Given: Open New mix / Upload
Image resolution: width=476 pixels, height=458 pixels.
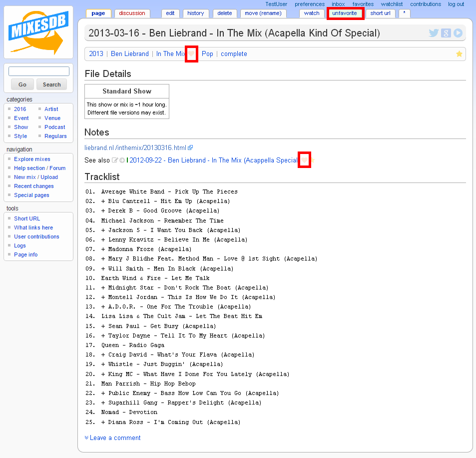Looking at the screenshot, I should (x=36, y=177).
